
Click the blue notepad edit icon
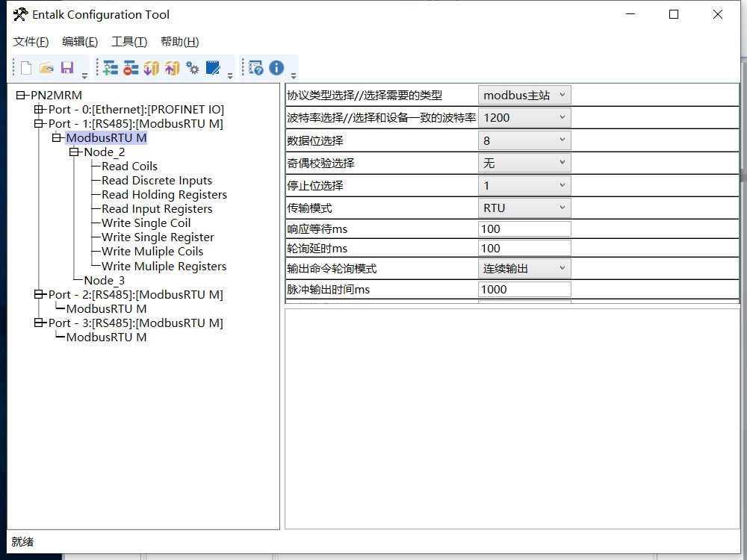pyautogui.click(x=213, y=68)
